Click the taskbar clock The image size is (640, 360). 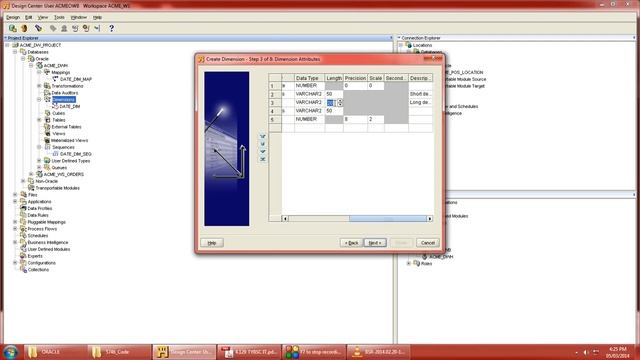617,352
